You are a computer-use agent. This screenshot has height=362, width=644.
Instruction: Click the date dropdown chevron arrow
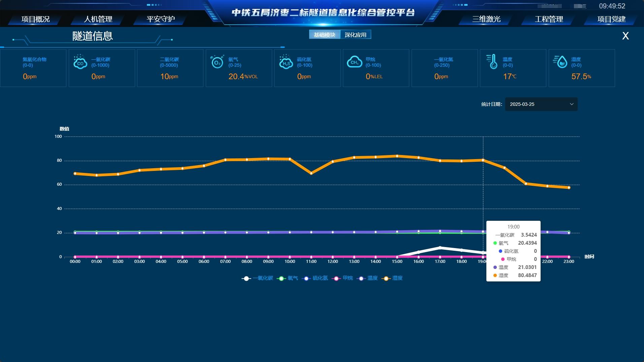(572, 104)
